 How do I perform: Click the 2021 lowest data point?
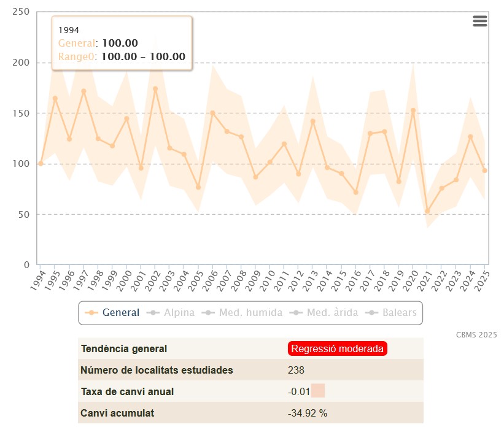(x=427, y=211)
